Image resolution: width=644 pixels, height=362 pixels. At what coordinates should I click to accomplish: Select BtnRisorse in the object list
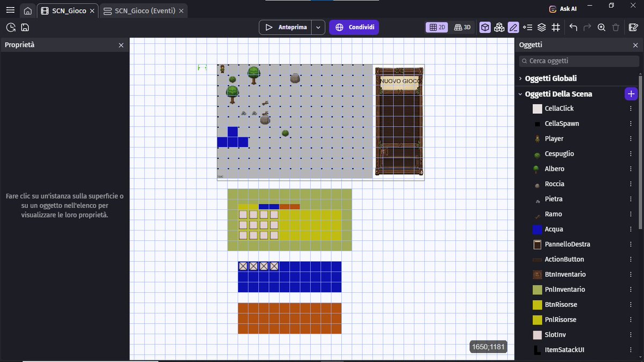(561, 304)
